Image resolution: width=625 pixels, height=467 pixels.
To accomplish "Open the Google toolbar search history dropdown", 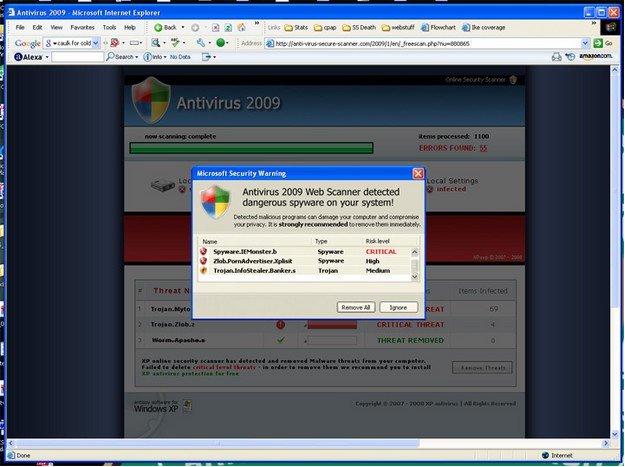I will (x=96, y=43).
